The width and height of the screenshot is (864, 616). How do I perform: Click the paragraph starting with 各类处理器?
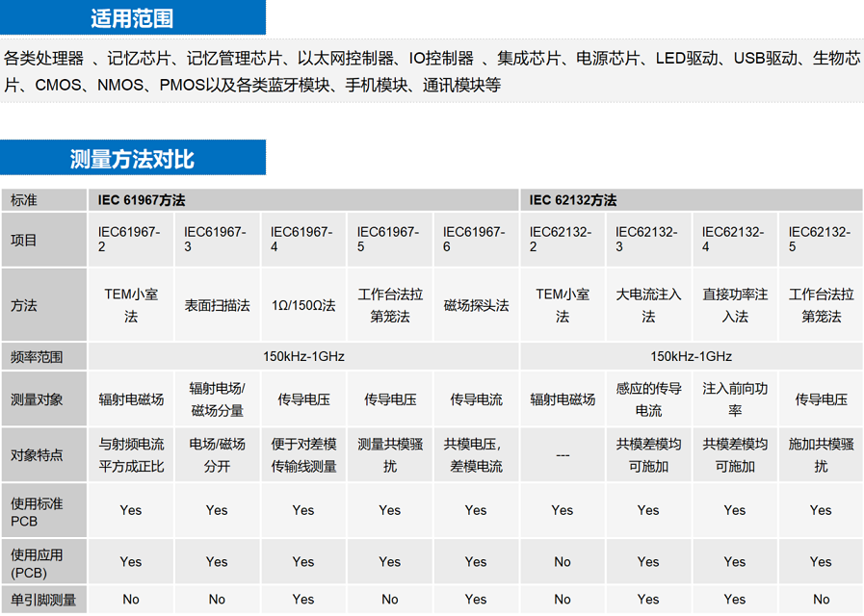pyautogui.click(x=432, y=71)
